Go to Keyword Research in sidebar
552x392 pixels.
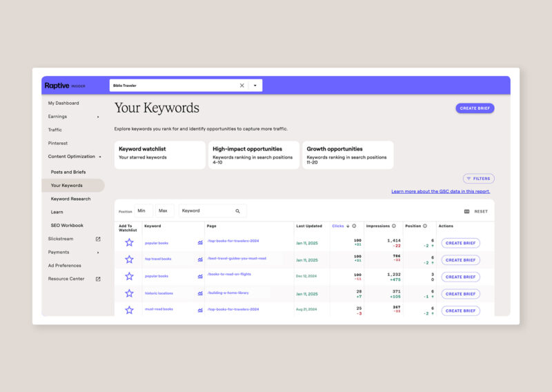(x=70, y=199)
